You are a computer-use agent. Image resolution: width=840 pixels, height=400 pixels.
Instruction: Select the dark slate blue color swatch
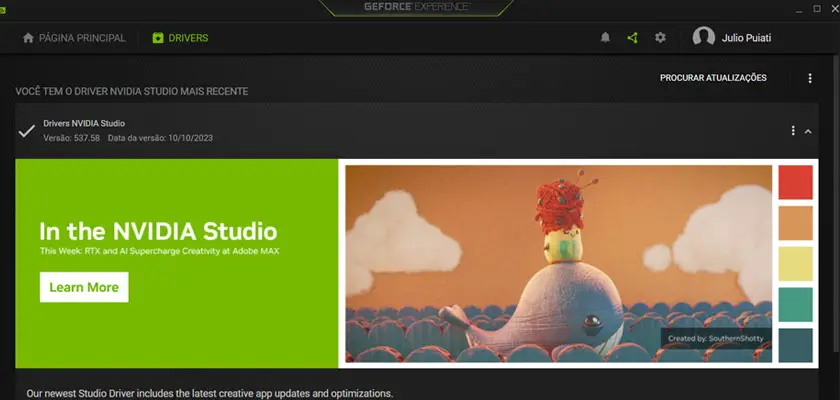coord(795,345)
